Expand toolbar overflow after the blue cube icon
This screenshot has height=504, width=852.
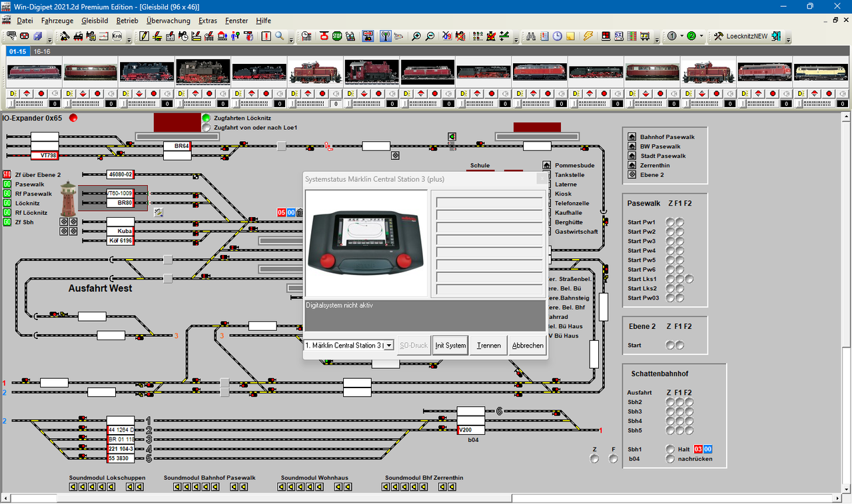[x=50, y=39]
